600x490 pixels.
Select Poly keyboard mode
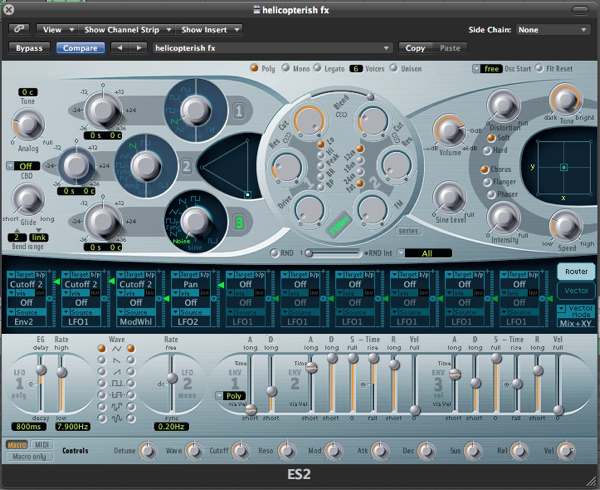pos(254,68)
